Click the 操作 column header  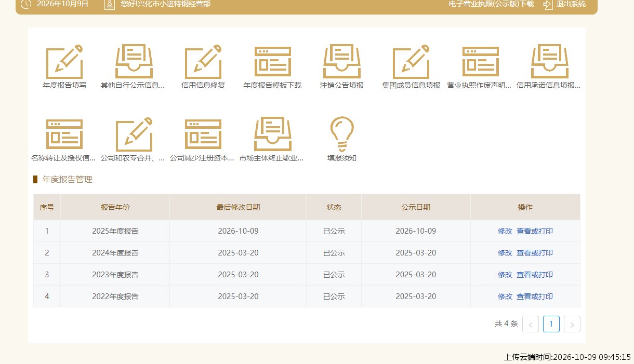click(x=525, y=207)
